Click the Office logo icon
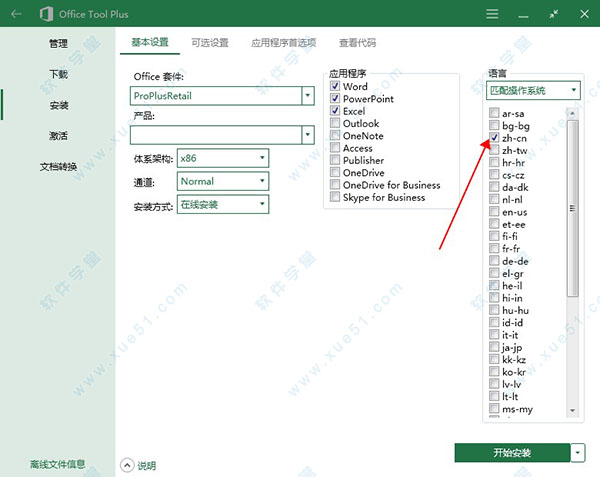600x477 pixels. (x=45, y=15)
